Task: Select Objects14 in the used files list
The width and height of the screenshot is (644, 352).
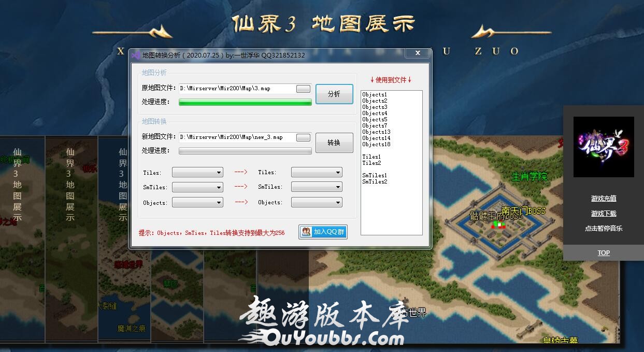Action: 376,138
